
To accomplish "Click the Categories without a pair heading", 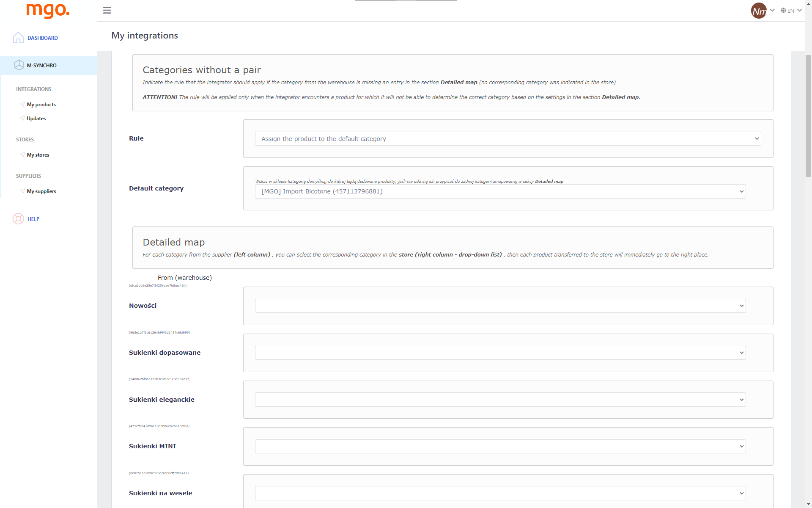I will (202, 70).
